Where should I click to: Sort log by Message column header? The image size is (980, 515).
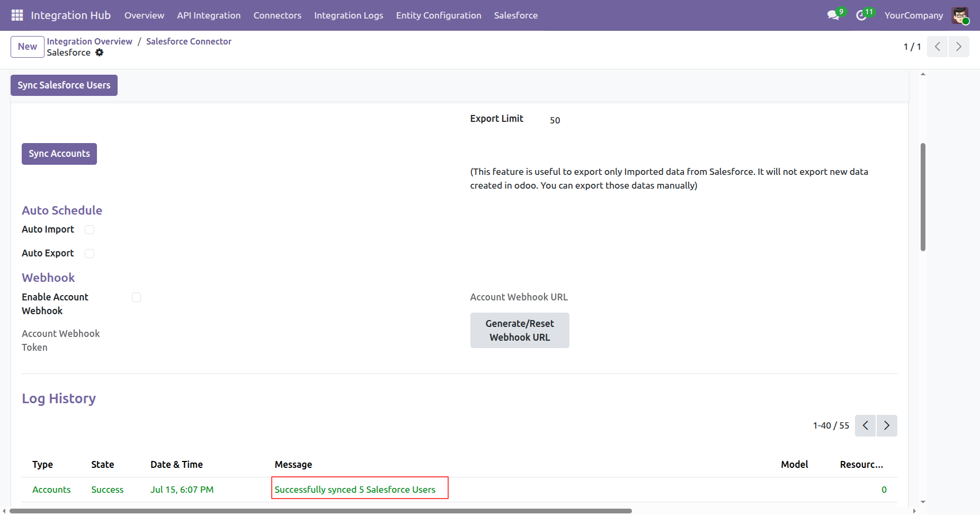tap(293, 465)
